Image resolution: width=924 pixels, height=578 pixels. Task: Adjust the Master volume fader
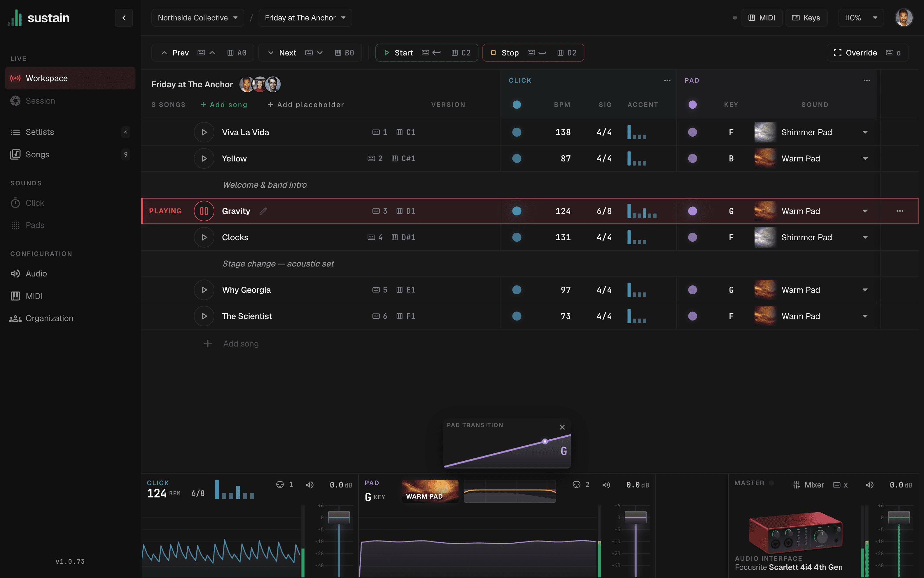click(x=899, y=517)
